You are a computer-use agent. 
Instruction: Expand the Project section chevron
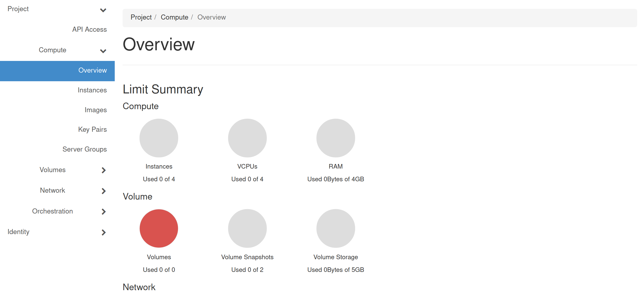(103, 10)
